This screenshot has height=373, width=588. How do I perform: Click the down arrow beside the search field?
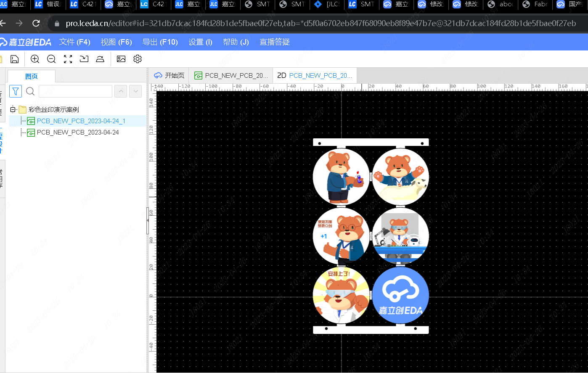135,91
